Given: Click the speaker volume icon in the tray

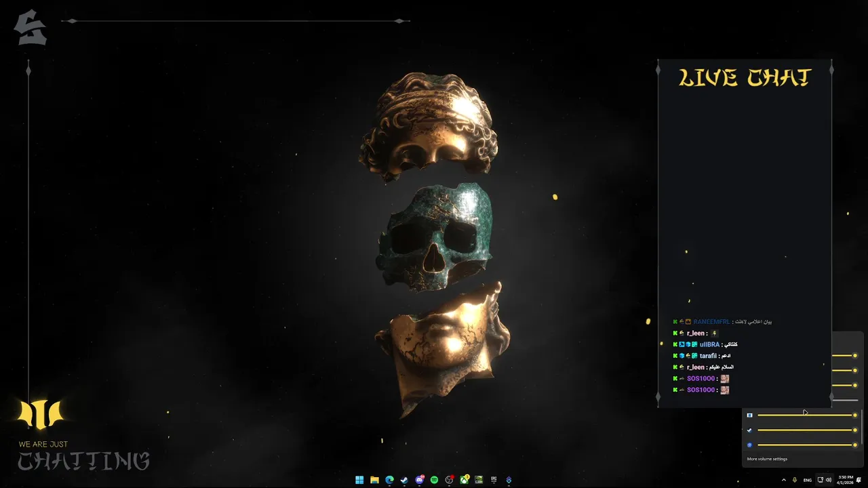Looking at the screenshot, I should coord(829,480).
